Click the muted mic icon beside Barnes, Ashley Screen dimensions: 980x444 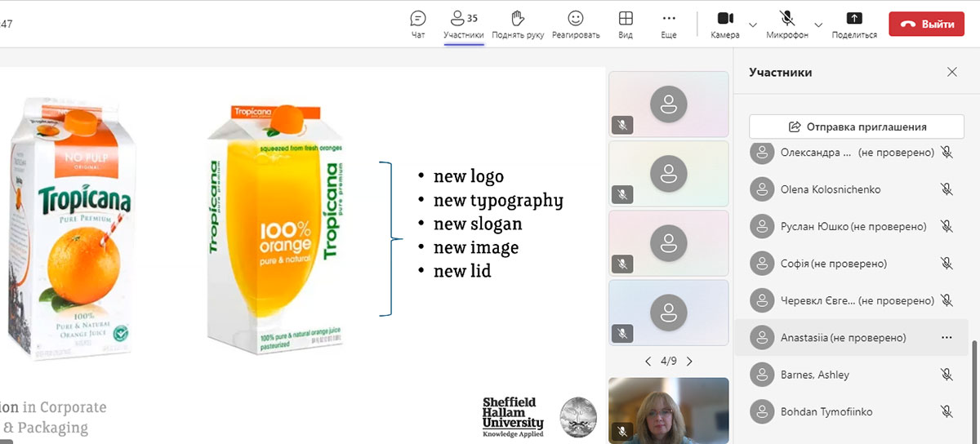(947, 375)
